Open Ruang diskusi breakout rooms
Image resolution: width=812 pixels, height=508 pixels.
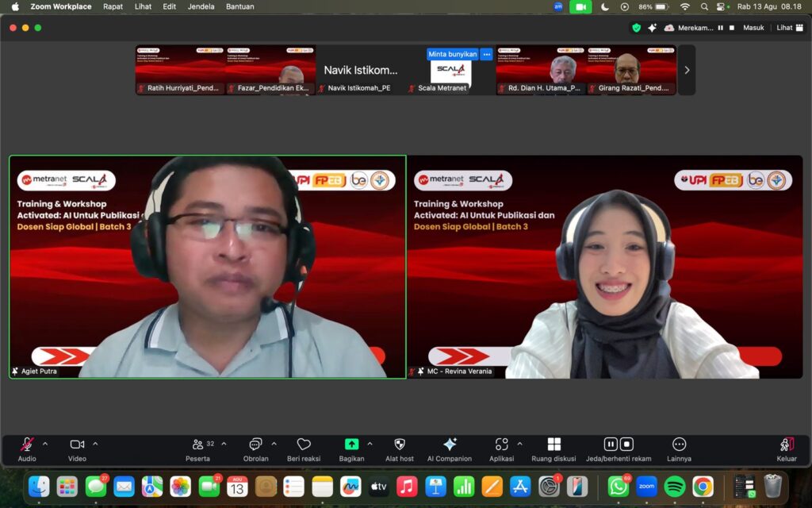(x=553, y=449)
